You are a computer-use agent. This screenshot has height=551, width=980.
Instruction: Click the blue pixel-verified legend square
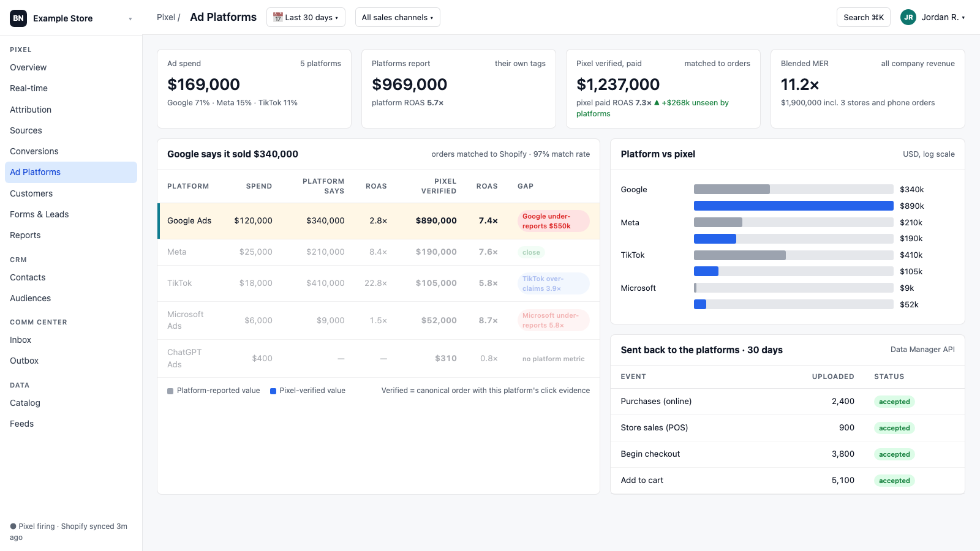(x=273, y=391)
